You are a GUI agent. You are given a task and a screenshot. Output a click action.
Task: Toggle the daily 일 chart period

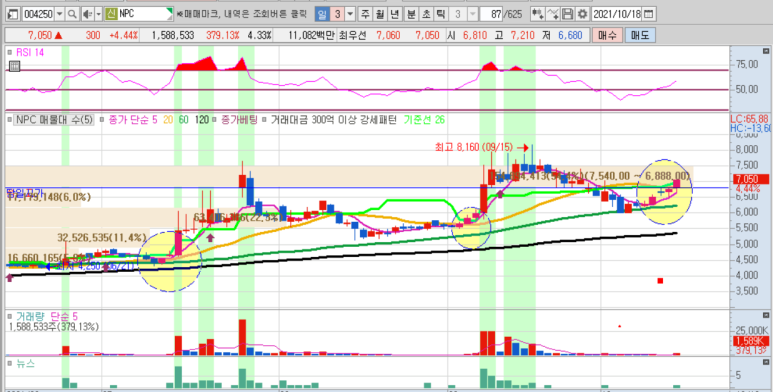(322, 14)
